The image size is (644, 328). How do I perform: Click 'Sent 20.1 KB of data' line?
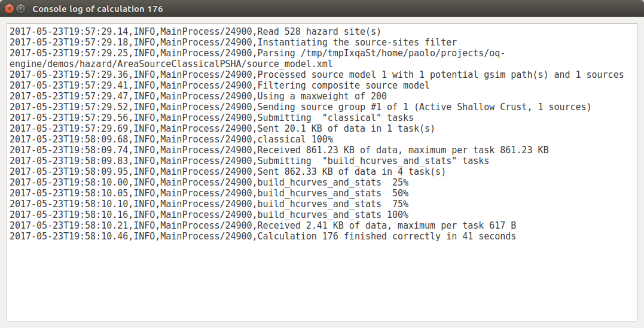[x=346, y=129]
